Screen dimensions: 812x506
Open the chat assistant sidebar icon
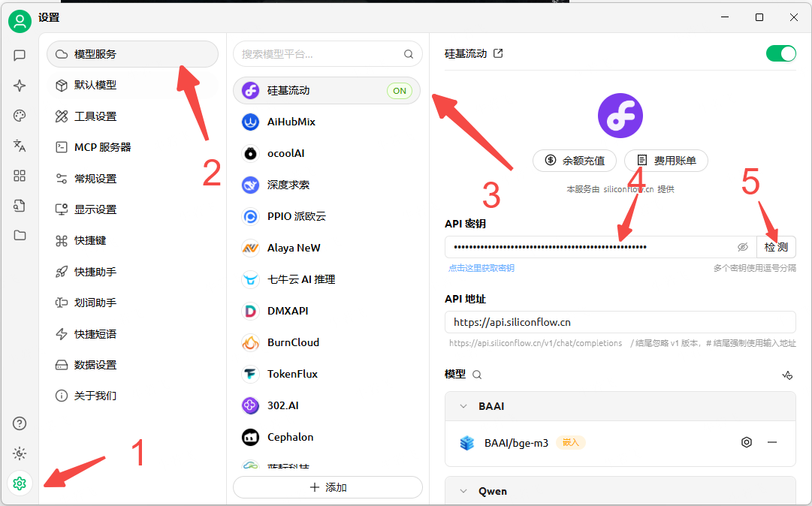point(20,56)
